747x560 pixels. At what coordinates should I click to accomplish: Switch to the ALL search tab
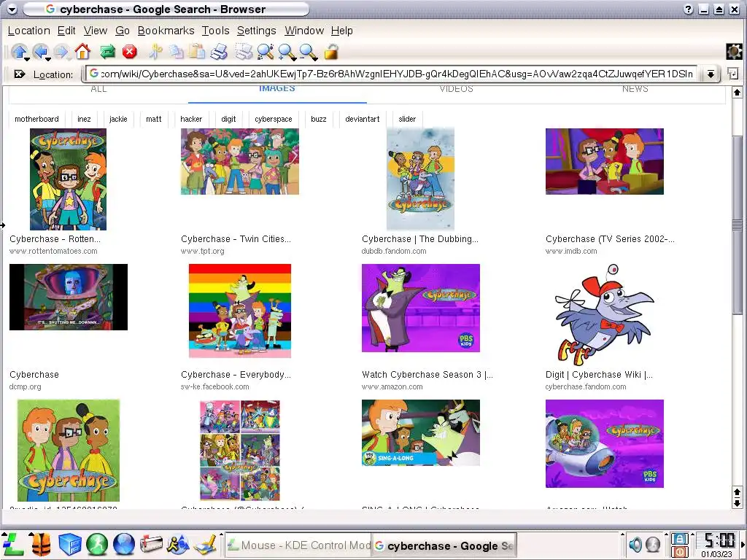(x=98, y=90)
